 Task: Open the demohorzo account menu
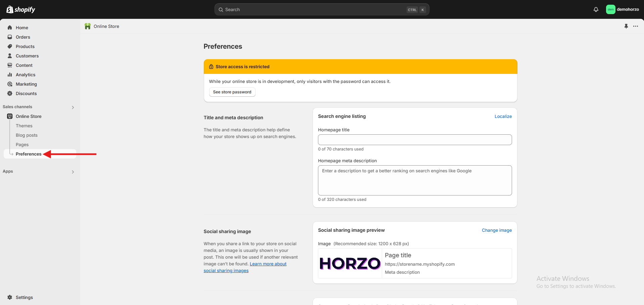pyautogui.click(x=622, y=9)
